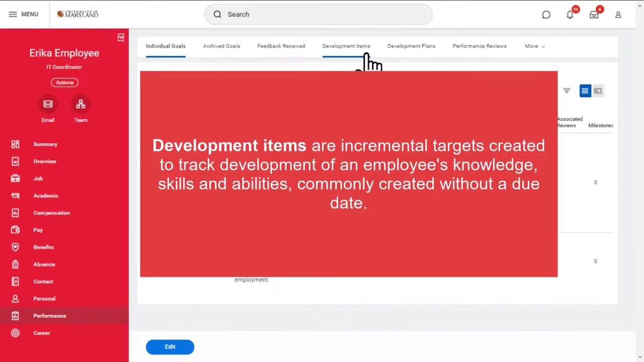This screenshot has height=362, width=644.
Task: Open the Archived Goals tab
Action: click(221, 46)
